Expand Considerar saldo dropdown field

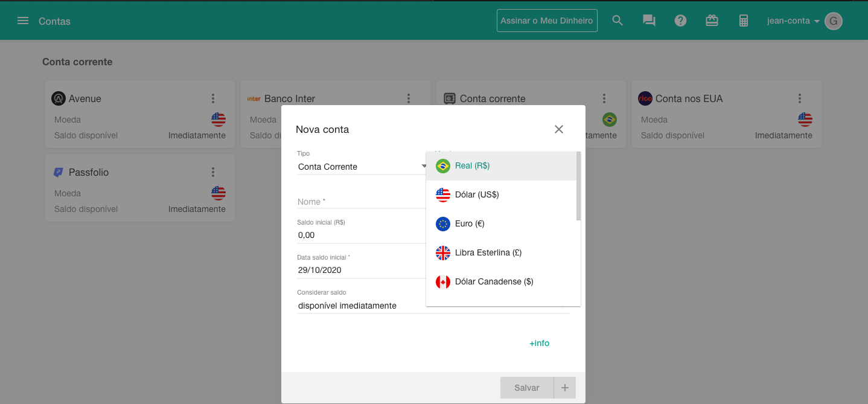[x=361, y=306]
